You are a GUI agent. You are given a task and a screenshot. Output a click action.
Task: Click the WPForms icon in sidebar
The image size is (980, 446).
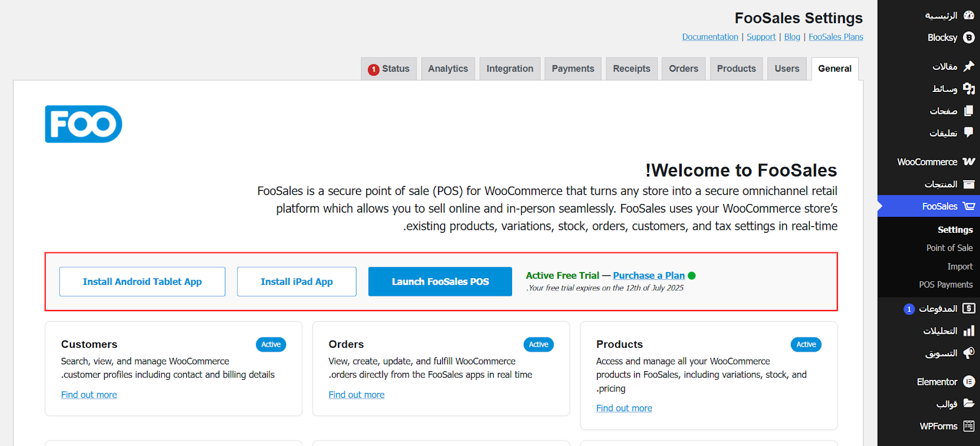tap(968, 426)
